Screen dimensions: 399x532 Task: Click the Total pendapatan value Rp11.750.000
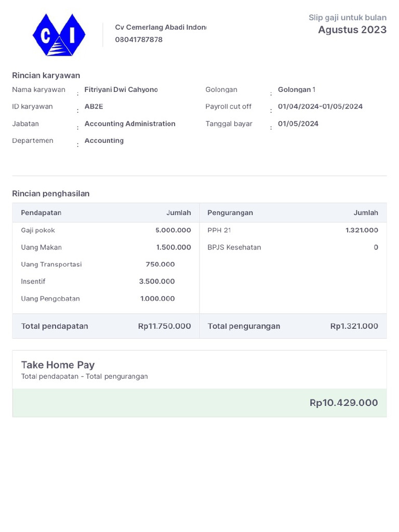pos(164,326)
